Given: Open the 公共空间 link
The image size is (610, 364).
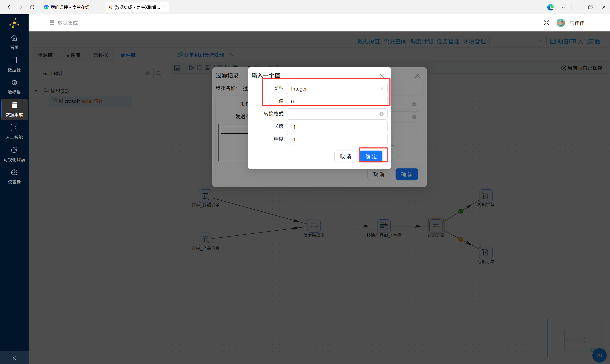Looking at the screenshot, I should tap(395, 41).
